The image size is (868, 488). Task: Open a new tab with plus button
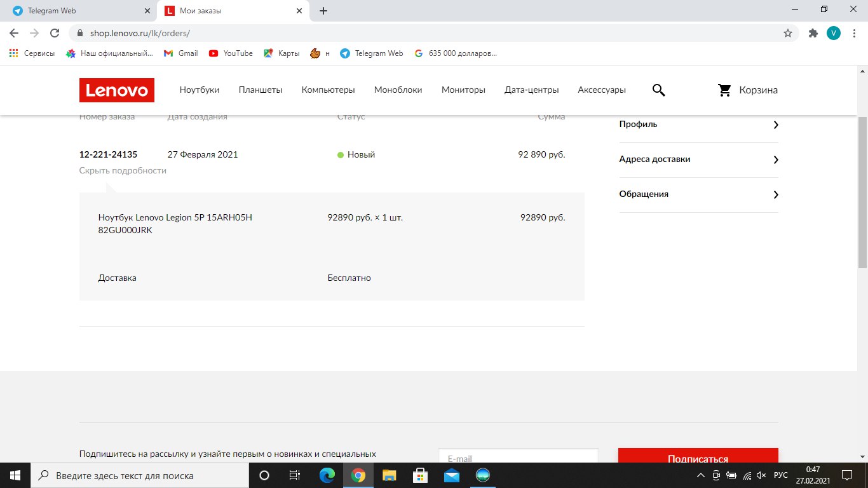click(323, 11)
